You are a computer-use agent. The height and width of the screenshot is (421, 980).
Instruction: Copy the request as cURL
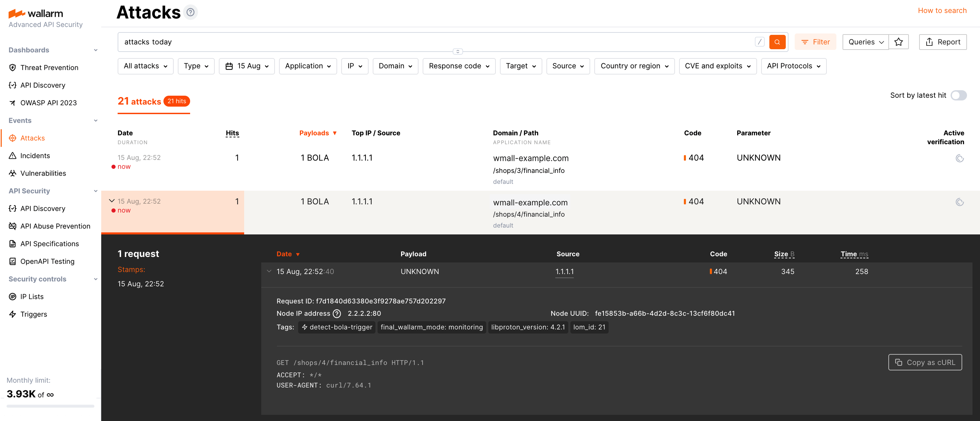925,362
